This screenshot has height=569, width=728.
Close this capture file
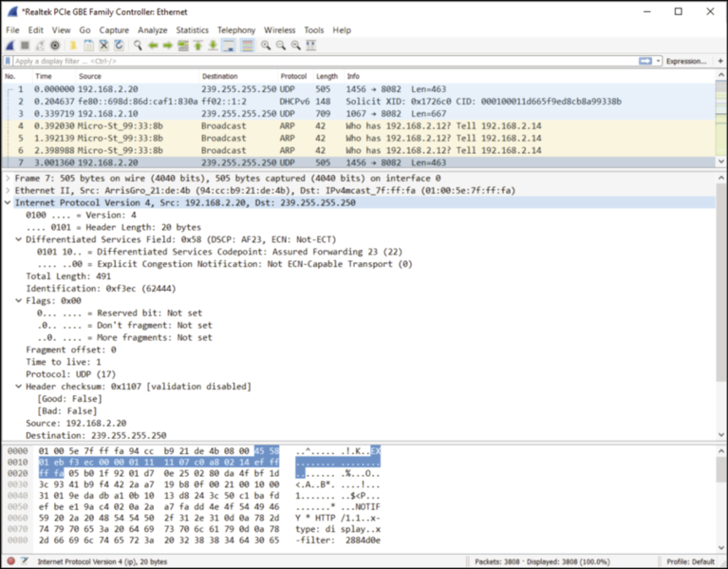coord(104,46)
